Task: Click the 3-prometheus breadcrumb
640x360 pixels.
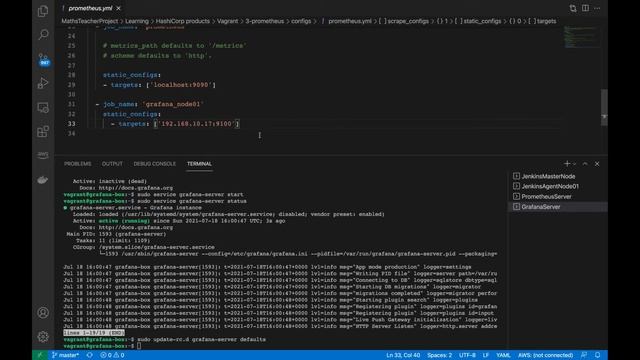Action: click(x=264, y=21)
